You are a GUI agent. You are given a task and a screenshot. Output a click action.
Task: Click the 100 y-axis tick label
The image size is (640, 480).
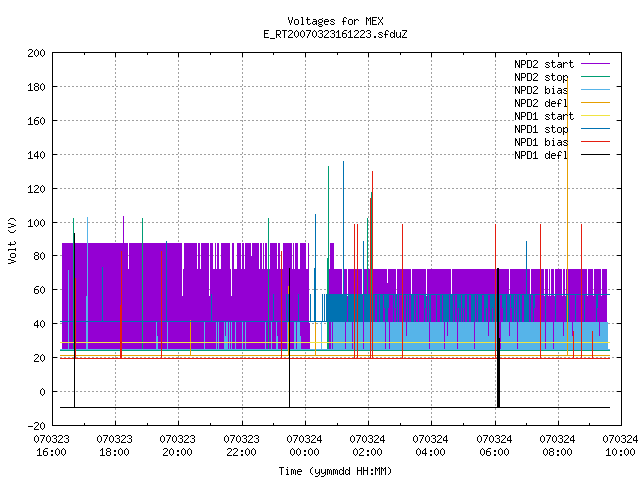coord(36,222)
